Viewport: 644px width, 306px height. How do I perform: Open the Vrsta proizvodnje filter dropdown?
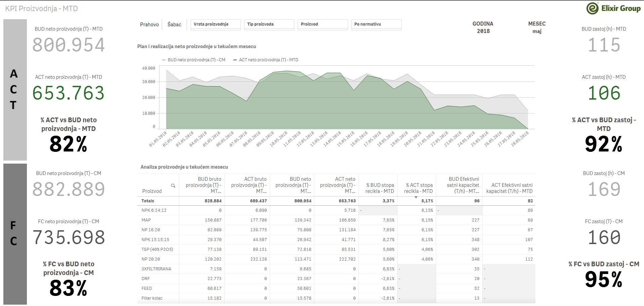pyautogui.click(x=216, y=25)
